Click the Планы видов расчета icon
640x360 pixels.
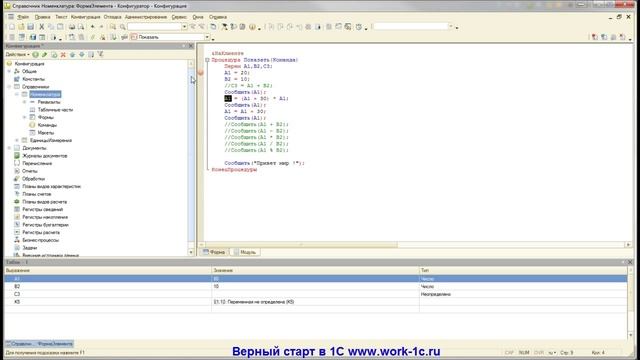tap(17, 202)
